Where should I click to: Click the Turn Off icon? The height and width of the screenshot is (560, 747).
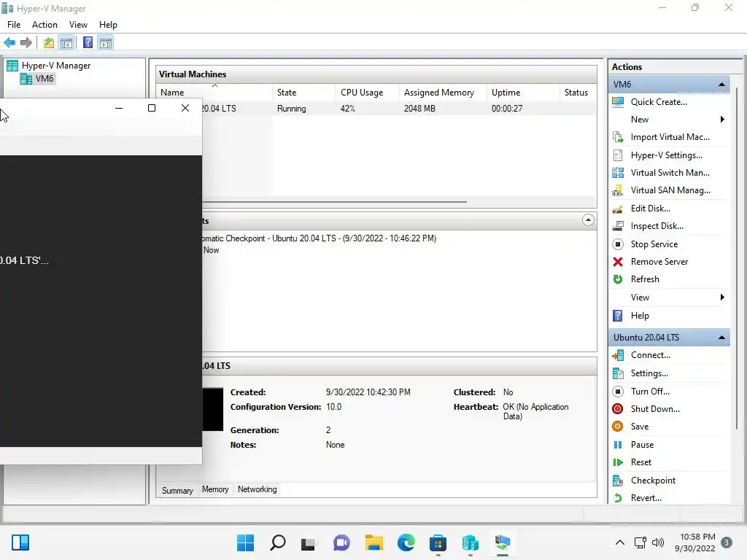point(618,392)
